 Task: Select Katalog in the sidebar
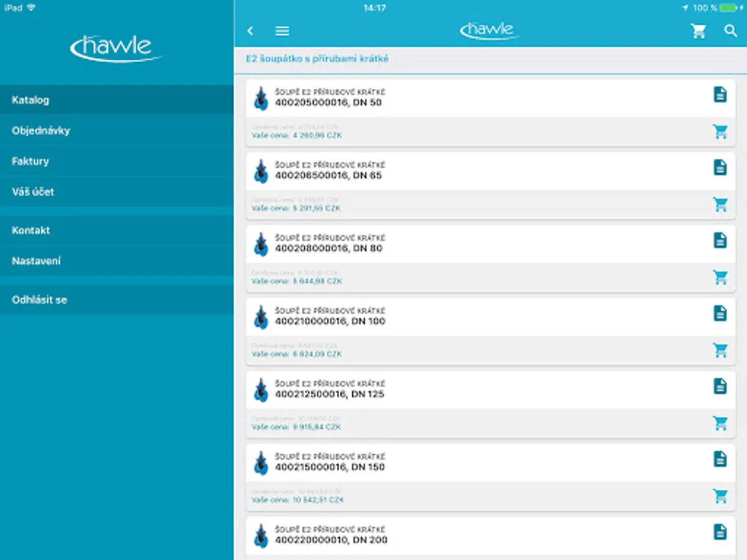117,100
